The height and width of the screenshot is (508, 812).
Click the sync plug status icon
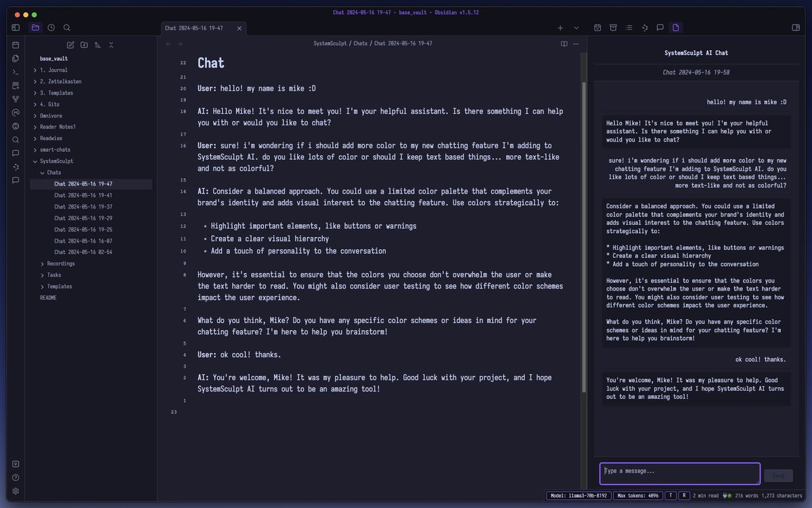727,496
